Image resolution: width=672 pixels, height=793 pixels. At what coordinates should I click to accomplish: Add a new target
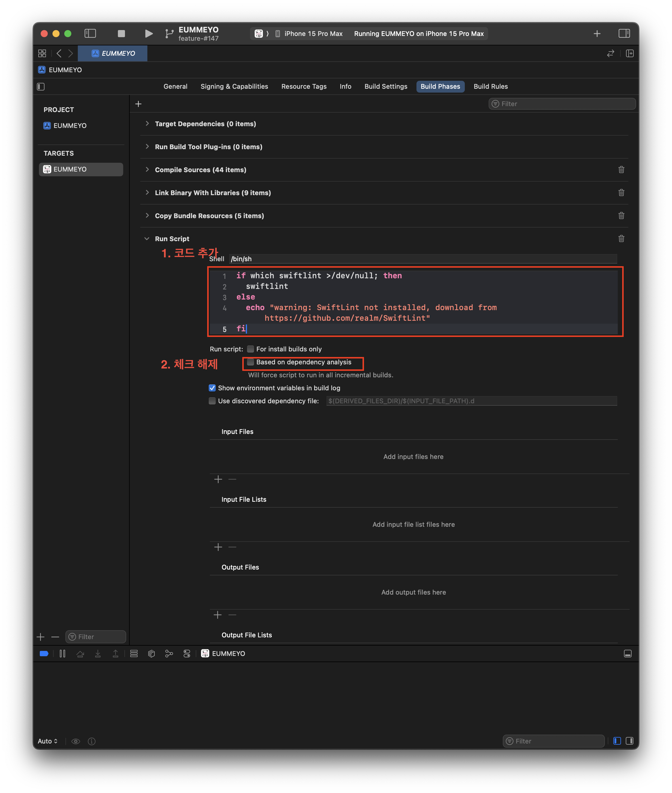tap(41, 636)
